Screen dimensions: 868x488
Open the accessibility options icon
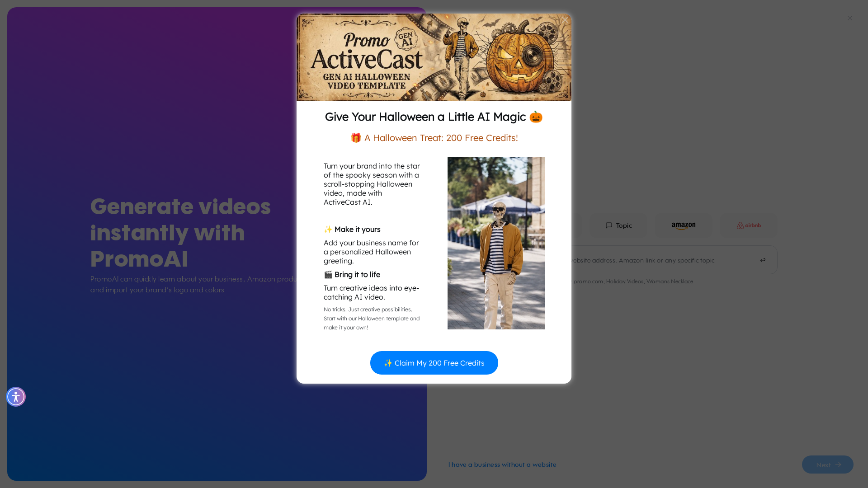[16, 397]
